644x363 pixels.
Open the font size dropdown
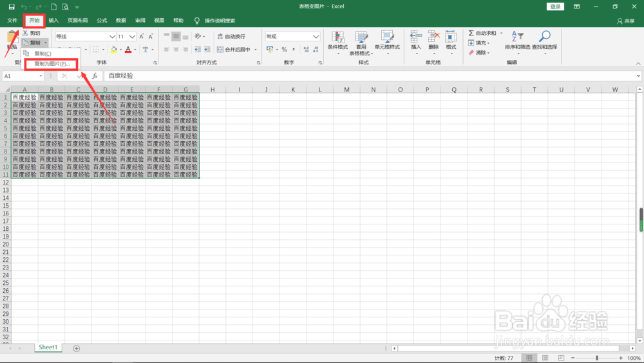132,37
